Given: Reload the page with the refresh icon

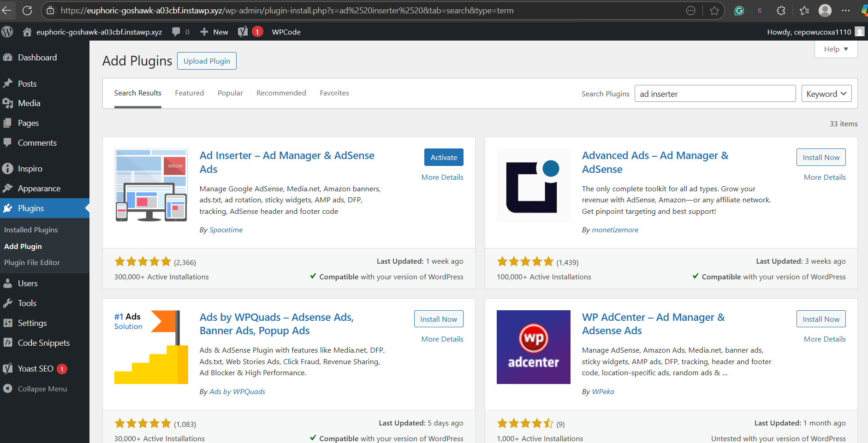Looking at the screenshot, I should pos(27,10).
